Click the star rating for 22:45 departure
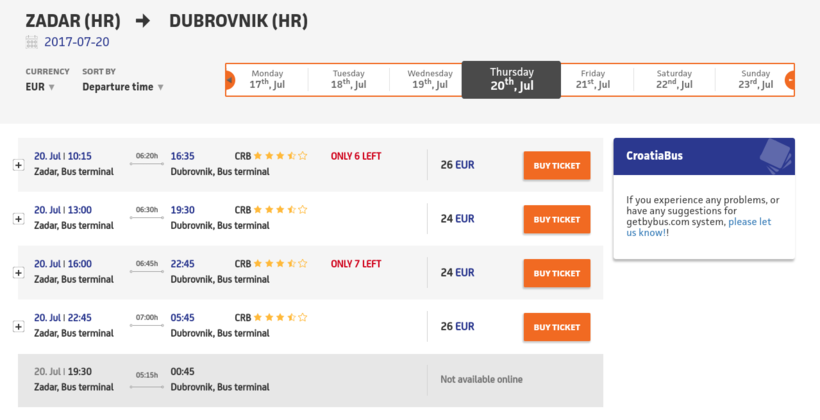The width and height of the screenshot is (820, 420). [x=280, y=318]
